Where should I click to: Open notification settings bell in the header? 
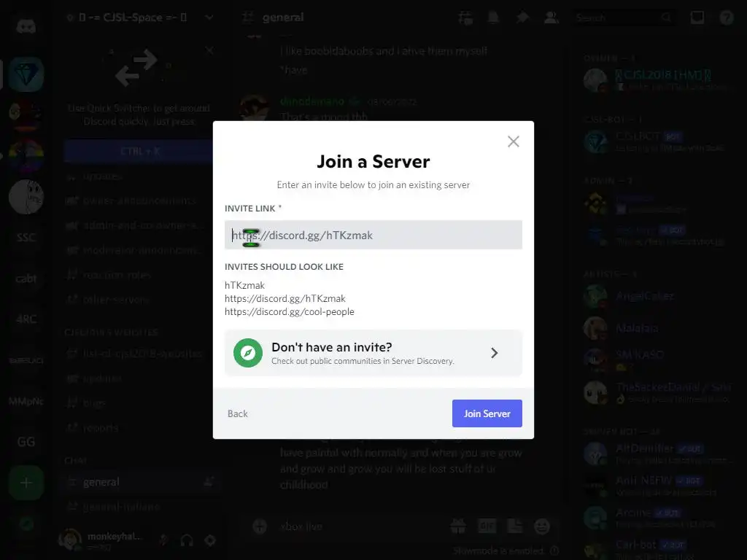[x=493, y=17]
